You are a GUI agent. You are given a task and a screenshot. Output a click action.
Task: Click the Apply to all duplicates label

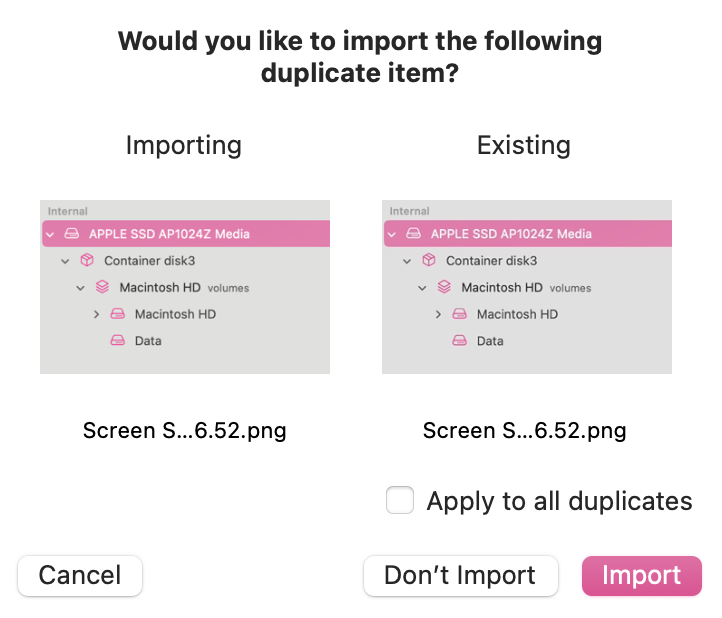click(559, 500)
